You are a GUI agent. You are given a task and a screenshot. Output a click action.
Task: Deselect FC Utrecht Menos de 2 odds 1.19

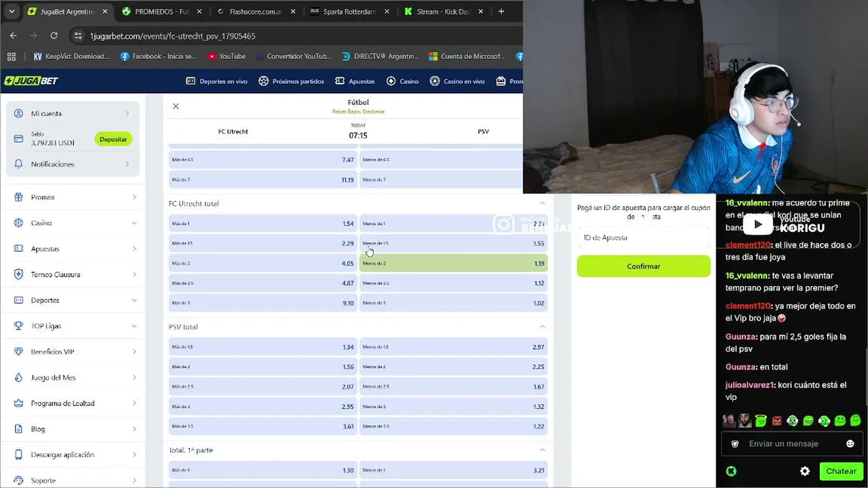[x=454, y=263]
